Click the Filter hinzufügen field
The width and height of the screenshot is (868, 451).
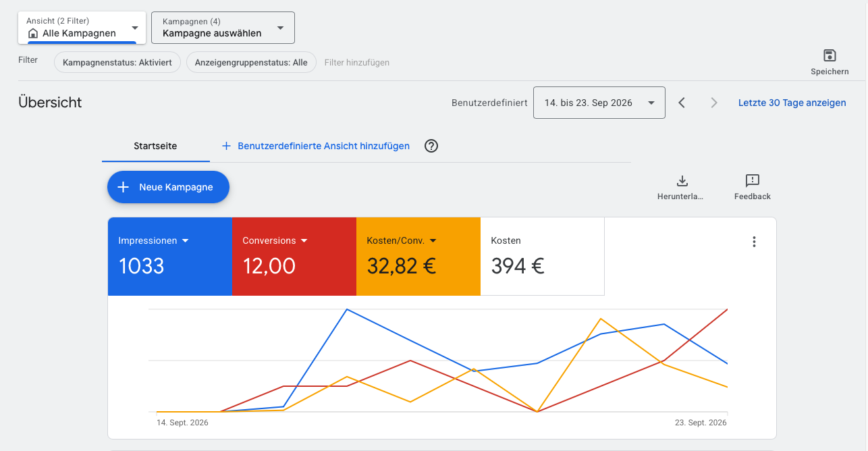point(357,62)
